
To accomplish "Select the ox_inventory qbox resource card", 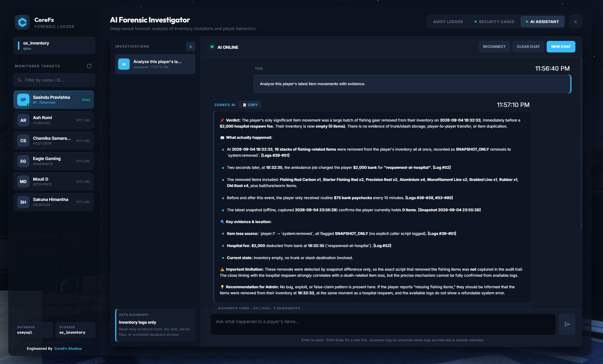I will pos(54,46).
